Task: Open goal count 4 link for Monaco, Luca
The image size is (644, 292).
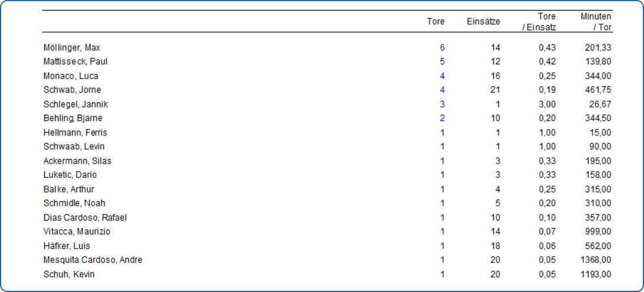Action: coord(442,76)
